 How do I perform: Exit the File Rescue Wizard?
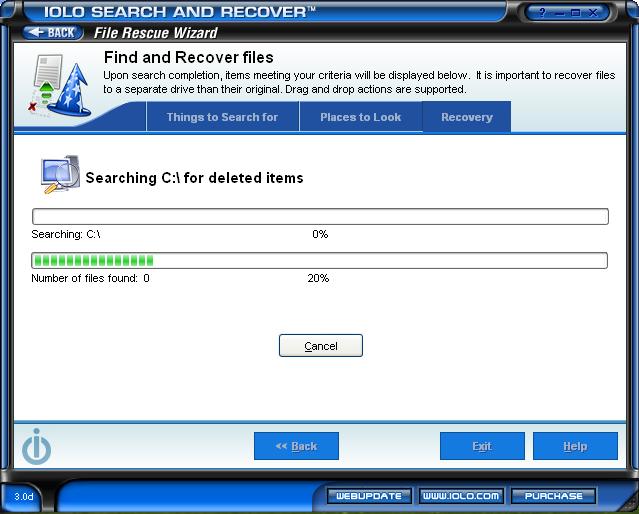point(482,446)
